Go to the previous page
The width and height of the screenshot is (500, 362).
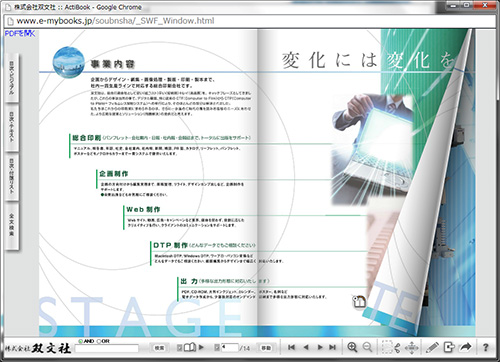306,347
